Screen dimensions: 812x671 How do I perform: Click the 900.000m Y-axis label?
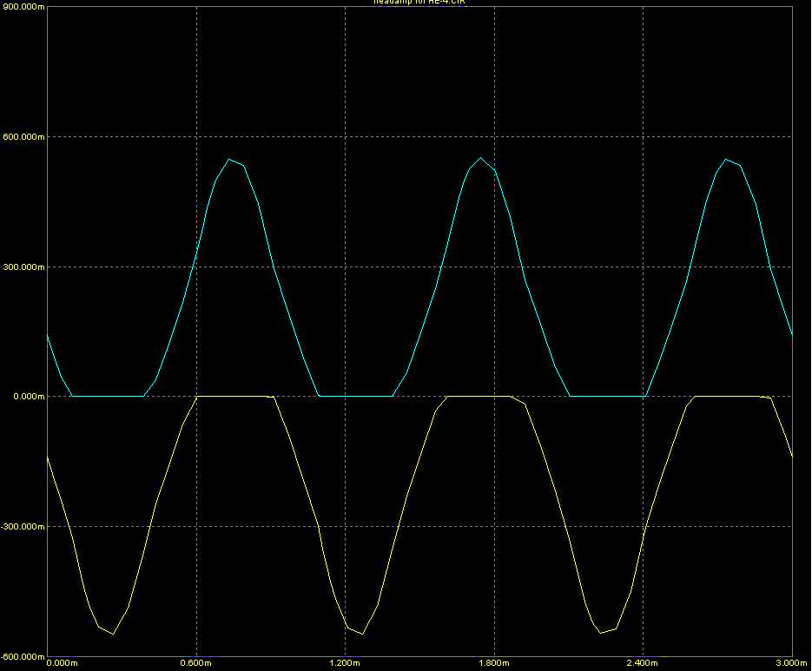point(22,6)
